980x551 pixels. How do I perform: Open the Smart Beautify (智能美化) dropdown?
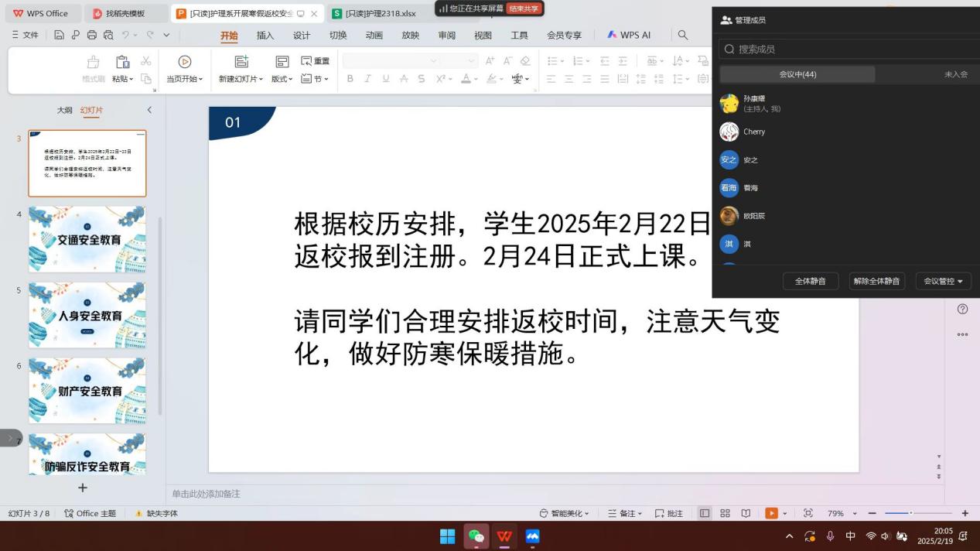tap(565, 513)
